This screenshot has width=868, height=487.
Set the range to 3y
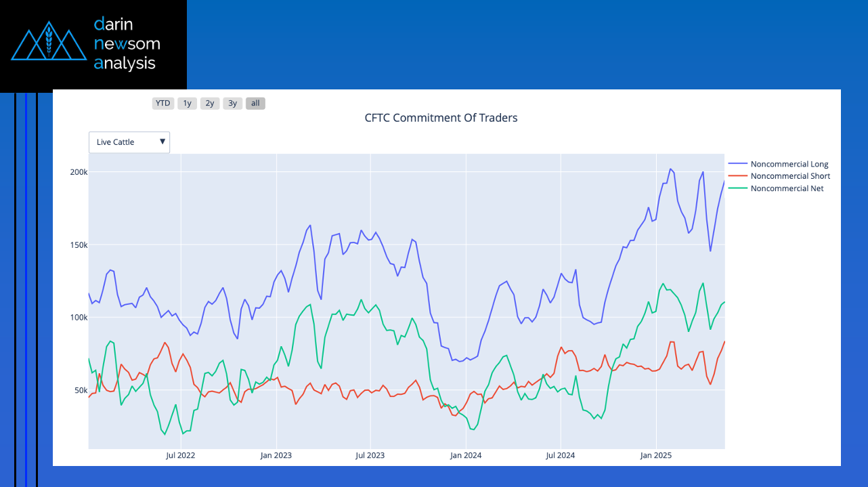tap(232, 104)
